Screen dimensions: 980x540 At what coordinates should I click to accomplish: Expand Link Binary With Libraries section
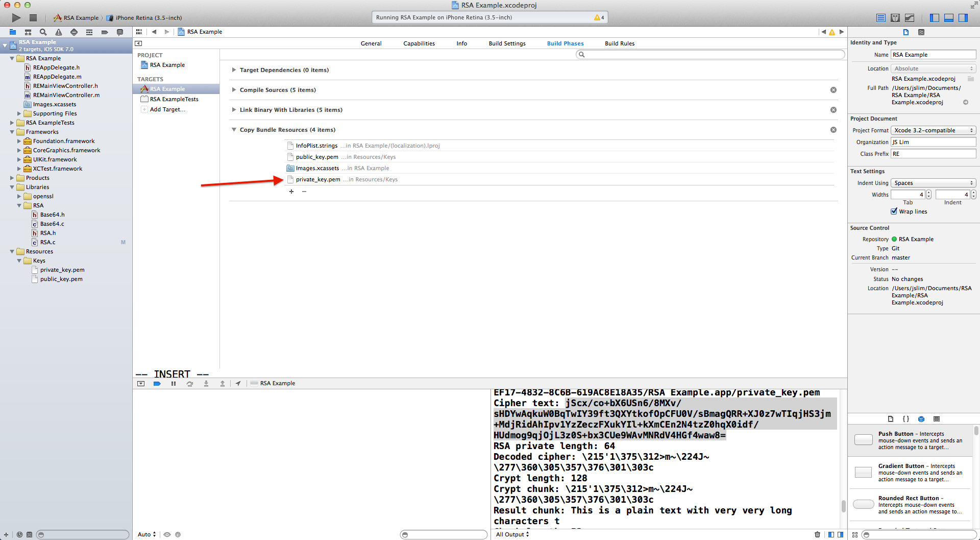tap(234, 110)
